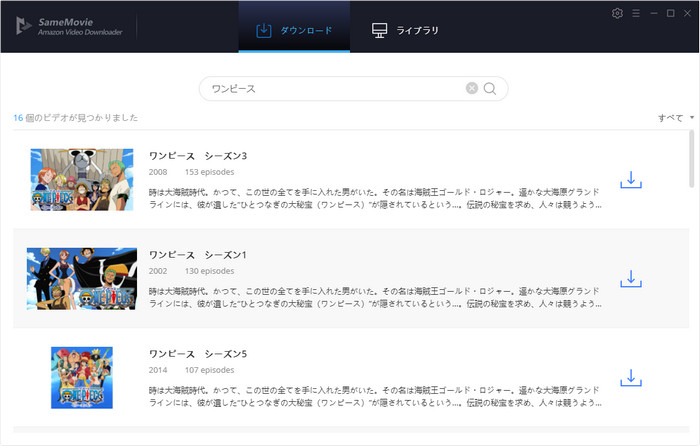This screenshot has width=700, height=446.
Task: Close the SameMovie window
Action: tap(688, 13)
